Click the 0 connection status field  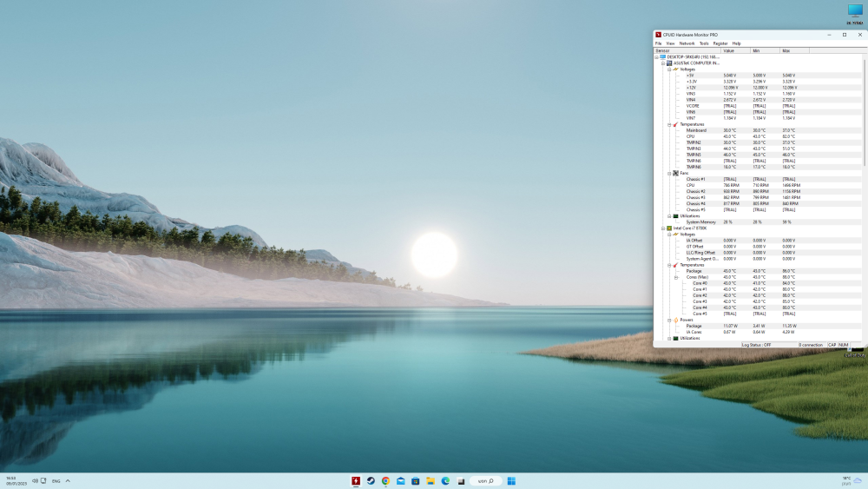point(811,345)
